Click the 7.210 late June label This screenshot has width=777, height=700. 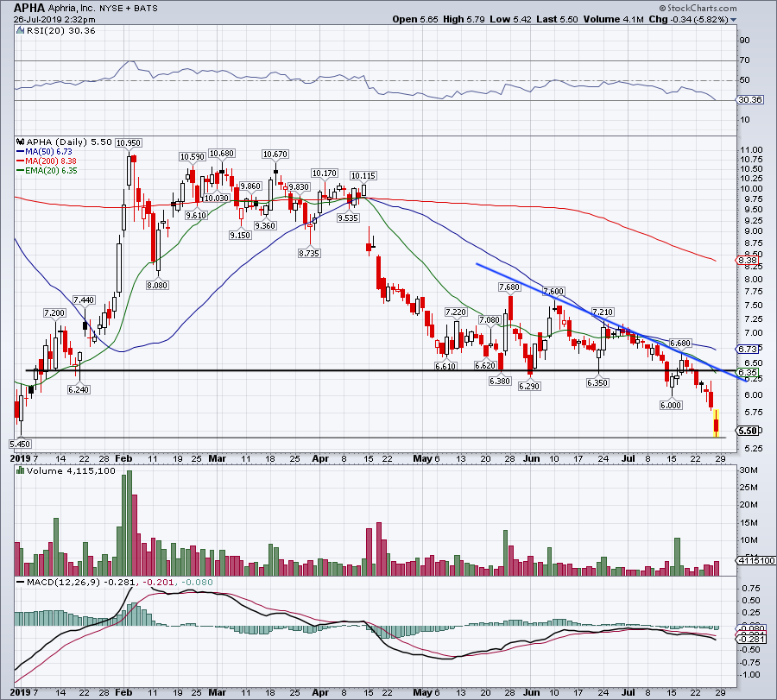pos(603,312)
